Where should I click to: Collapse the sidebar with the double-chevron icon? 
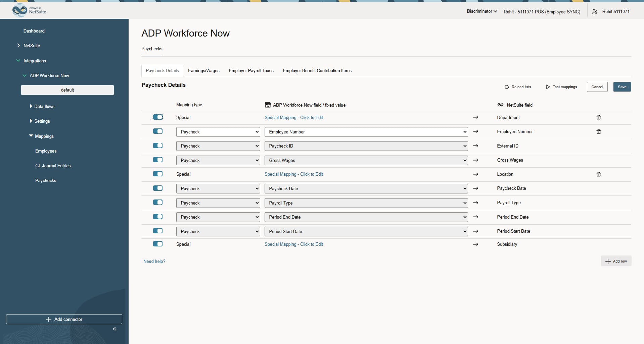[114, 329]
